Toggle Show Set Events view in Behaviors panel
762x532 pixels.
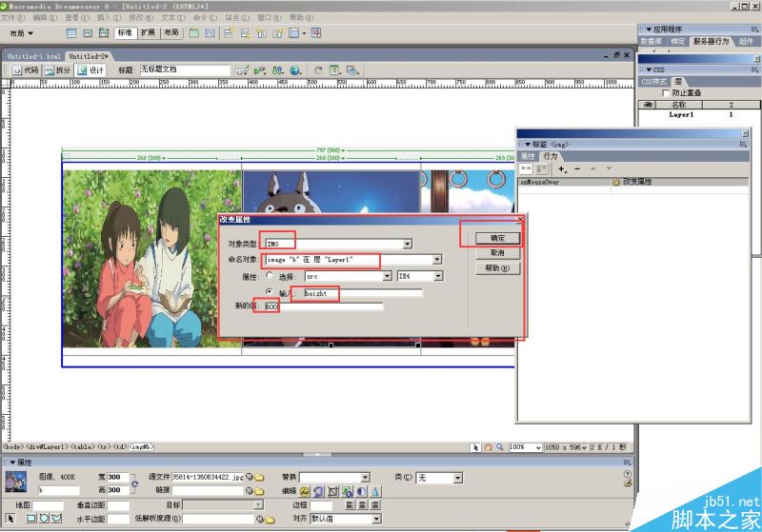click(526, 168)
